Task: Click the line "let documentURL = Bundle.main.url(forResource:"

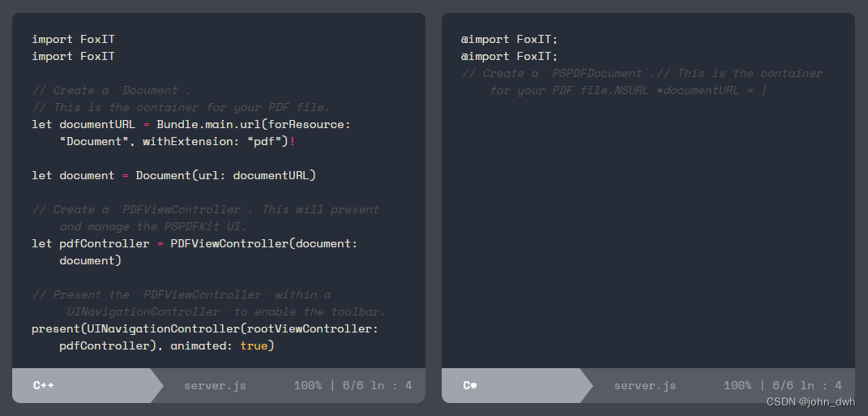Action: click(x=191, y=124)
